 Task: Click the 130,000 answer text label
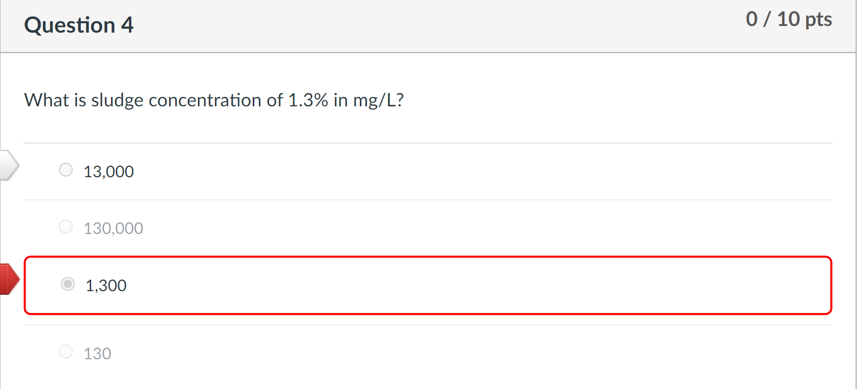pyautogui.click(x=112, y=228)
